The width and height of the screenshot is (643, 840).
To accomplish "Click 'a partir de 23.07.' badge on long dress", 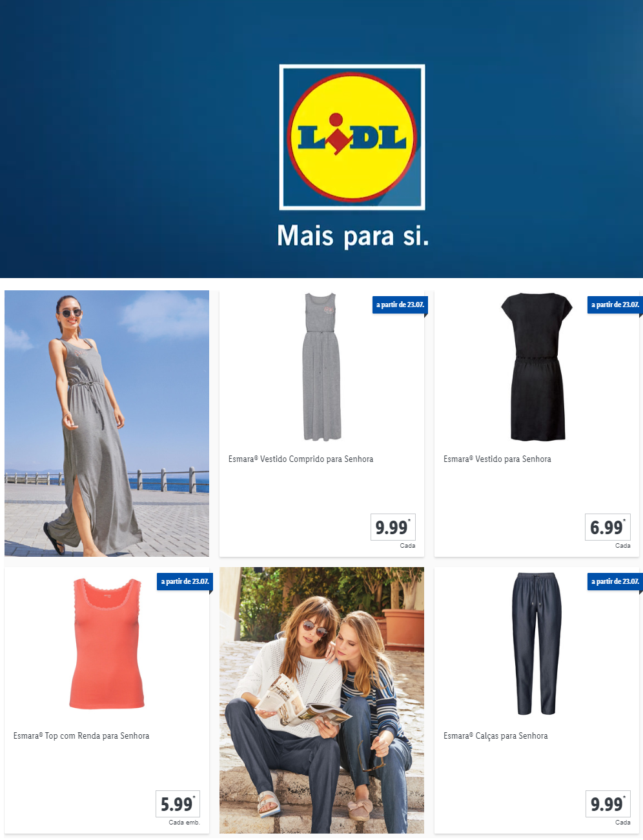I will (400, 305).
